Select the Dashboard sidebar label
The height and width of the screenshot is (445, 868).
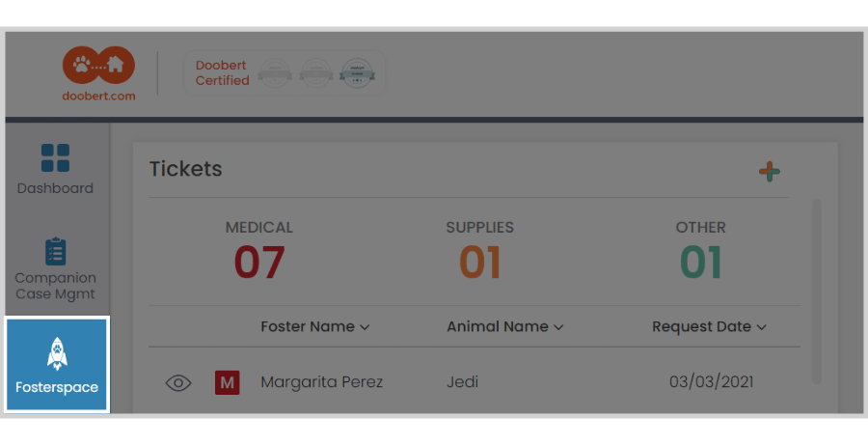point(55,188)
